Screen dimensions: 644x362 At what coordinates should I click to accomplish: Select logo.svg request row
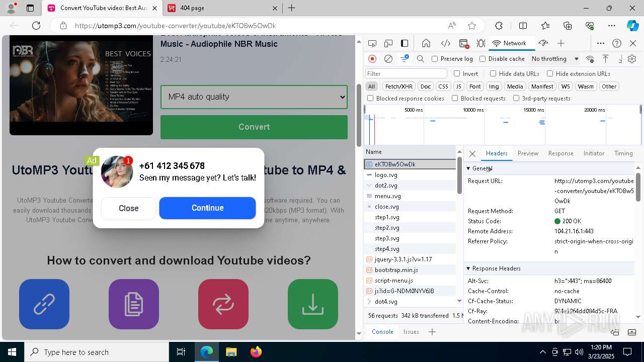(x=410, y=175)
